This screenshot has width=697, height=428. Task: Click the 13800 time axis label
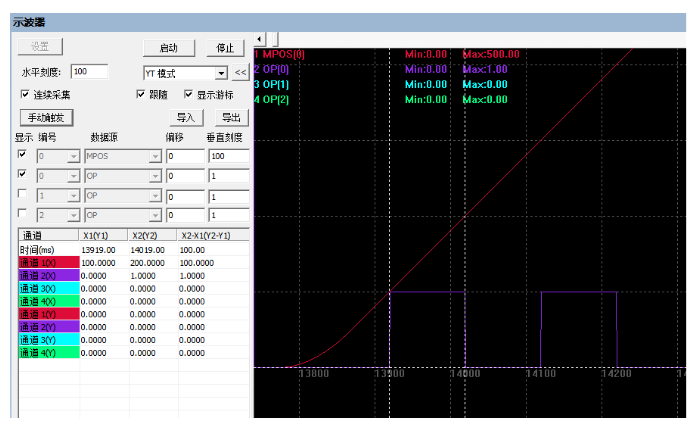(x=314, y=373)
